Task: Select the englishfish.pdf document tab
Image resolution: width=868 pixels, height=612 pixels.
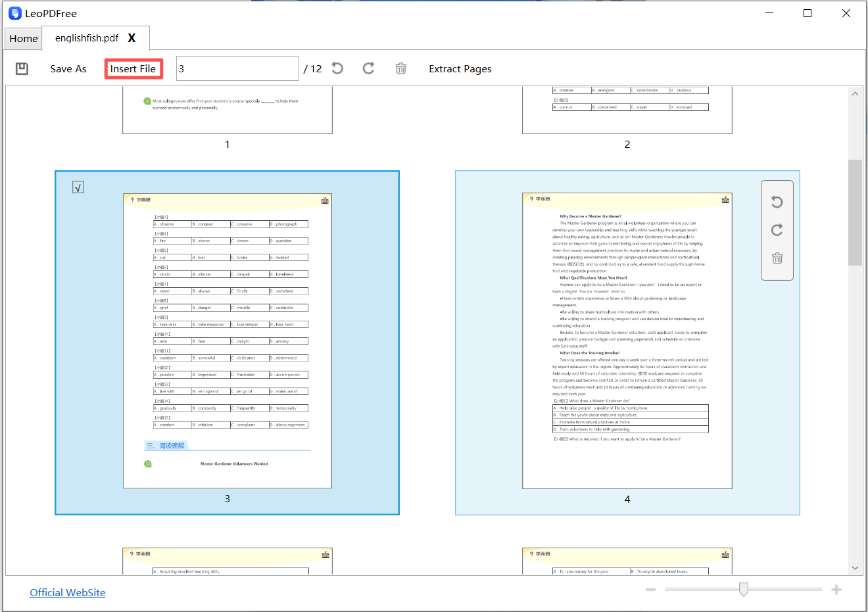Action: (88, 38)
